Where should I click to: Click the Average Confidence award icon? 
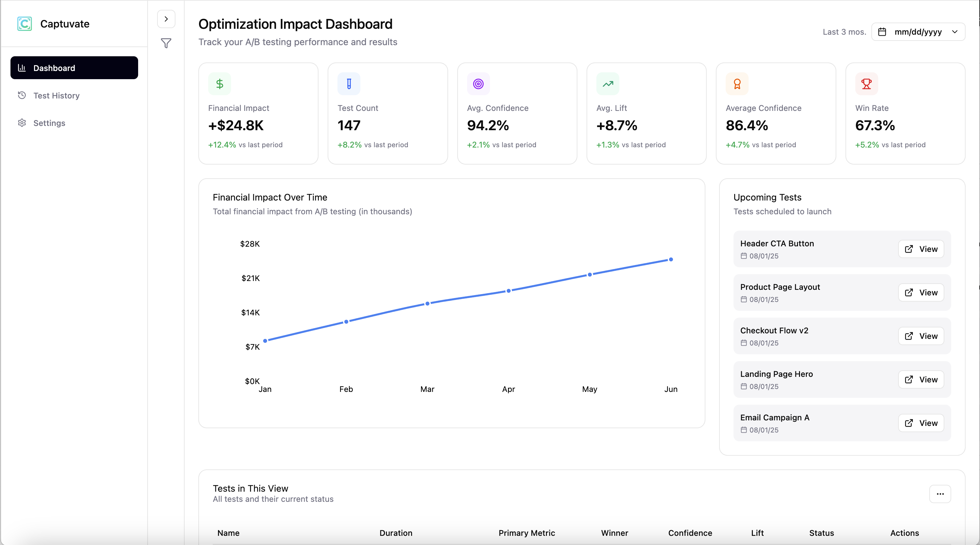tap(737, 83)
